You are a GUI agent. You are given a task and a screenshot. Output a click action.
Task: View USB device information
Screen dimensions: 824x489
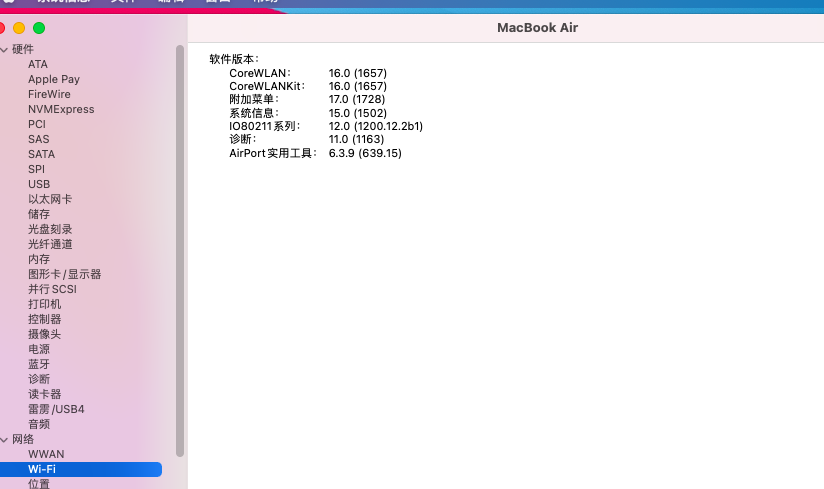39,184
